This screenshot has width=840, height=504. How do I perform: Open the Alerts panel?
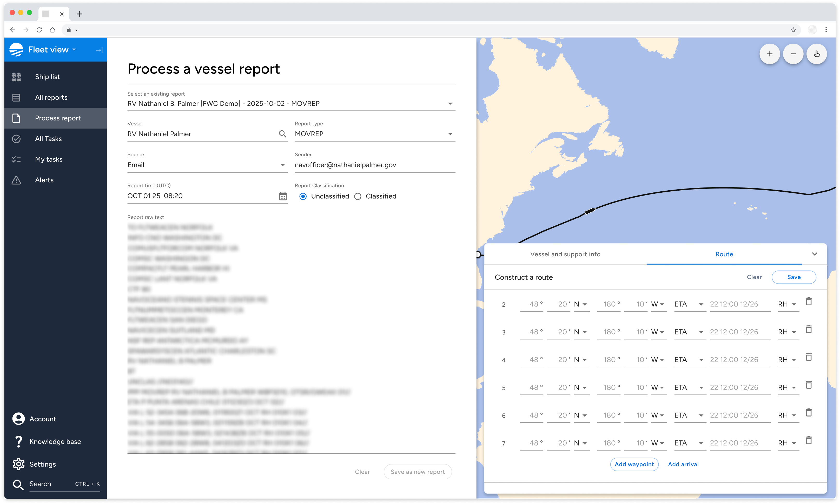[x=44, y=180]
